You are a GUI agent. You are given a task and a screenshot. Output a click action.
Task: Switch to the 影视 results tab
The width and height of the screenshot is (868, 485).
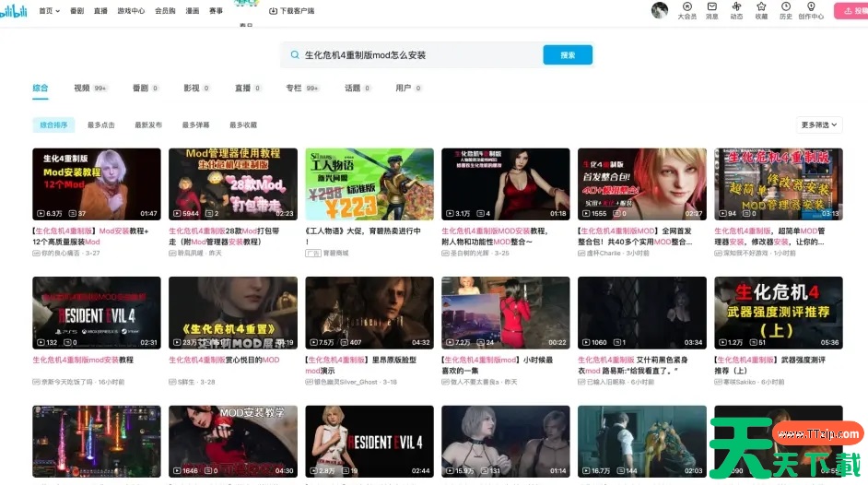tap(196, 88)
